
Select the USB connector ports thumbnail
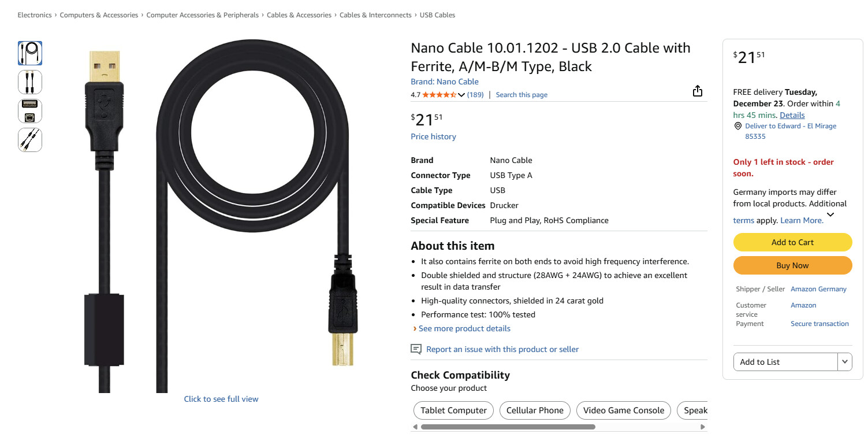coord(30,111)
